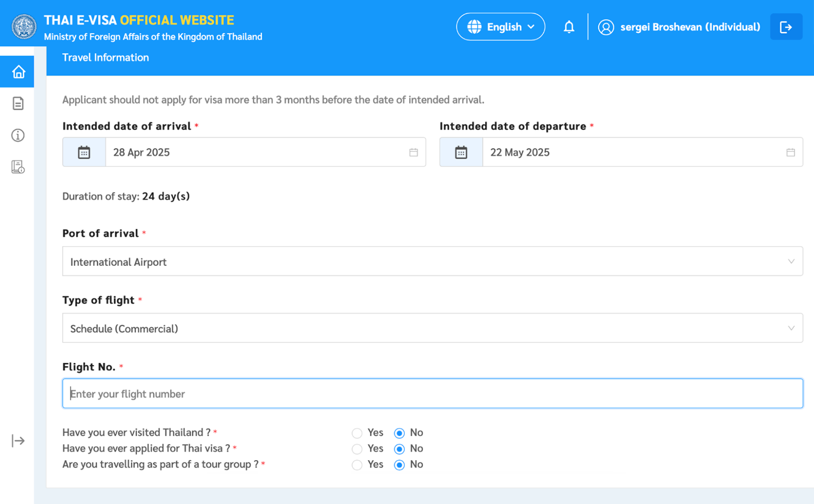Image resolution: width=814 pixels, height=504 pixels.
Task: Select No for travelling in tour group
Action: (x=399, y=465)
